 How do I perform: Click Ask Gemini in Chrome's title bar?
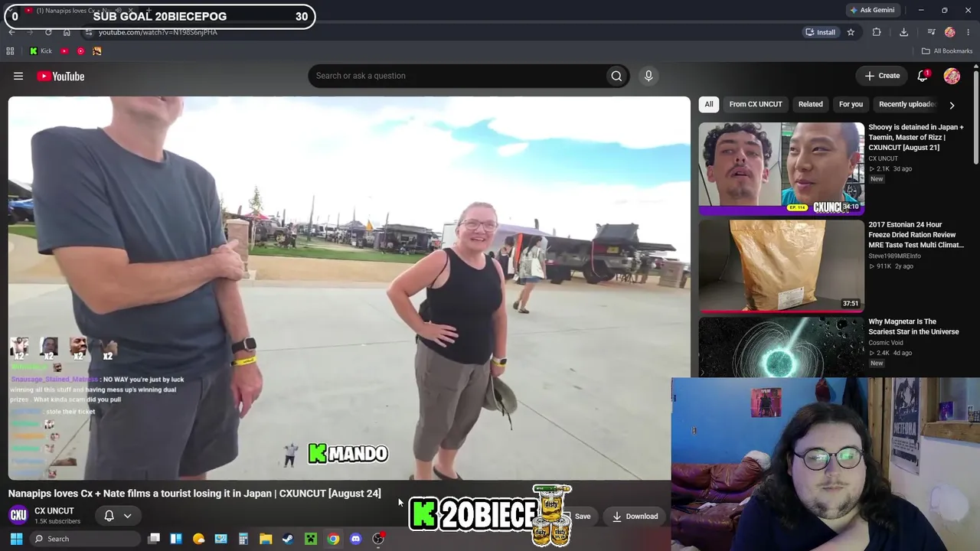click(x=872, y=10)
